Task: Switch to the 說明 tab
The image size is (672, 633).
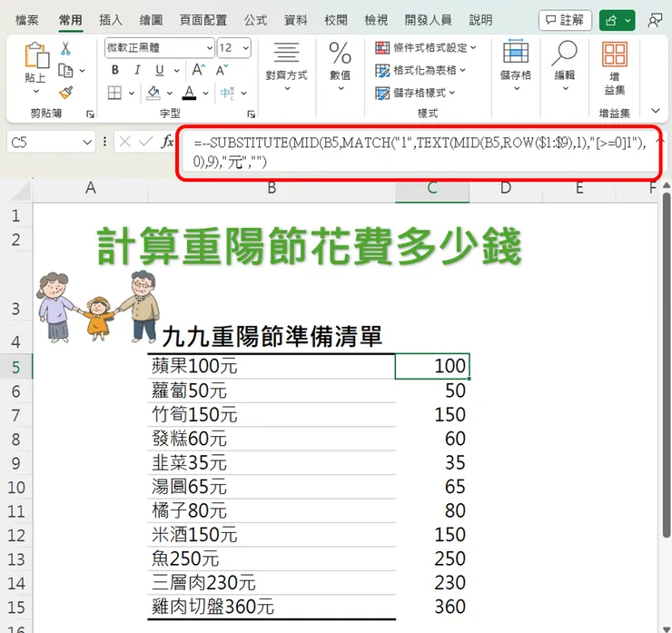Action: point(480,20)
